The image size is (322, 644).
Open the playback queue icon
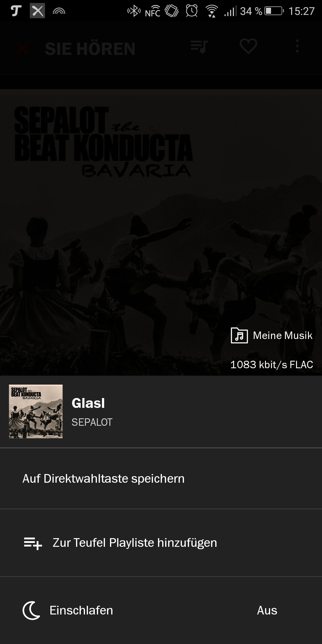(199, 47)
